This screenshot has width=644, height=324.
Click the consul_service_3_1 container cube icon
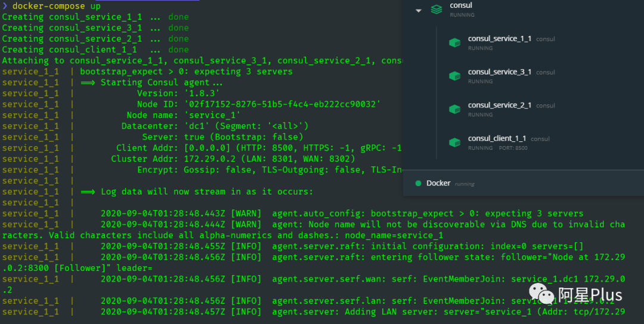(454, 76)
